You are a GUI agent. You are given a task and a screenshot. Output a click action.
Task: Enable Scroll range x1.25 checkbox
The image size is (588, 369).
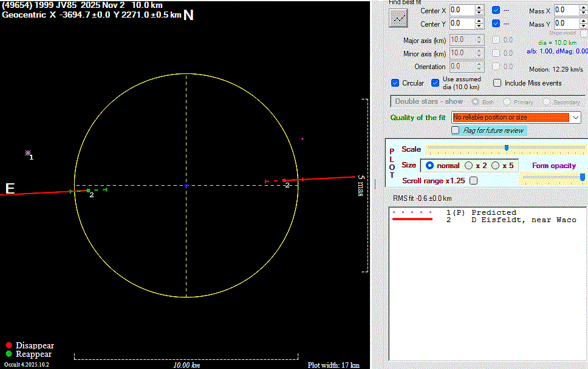pyautogui.click(x=474, y=180)
